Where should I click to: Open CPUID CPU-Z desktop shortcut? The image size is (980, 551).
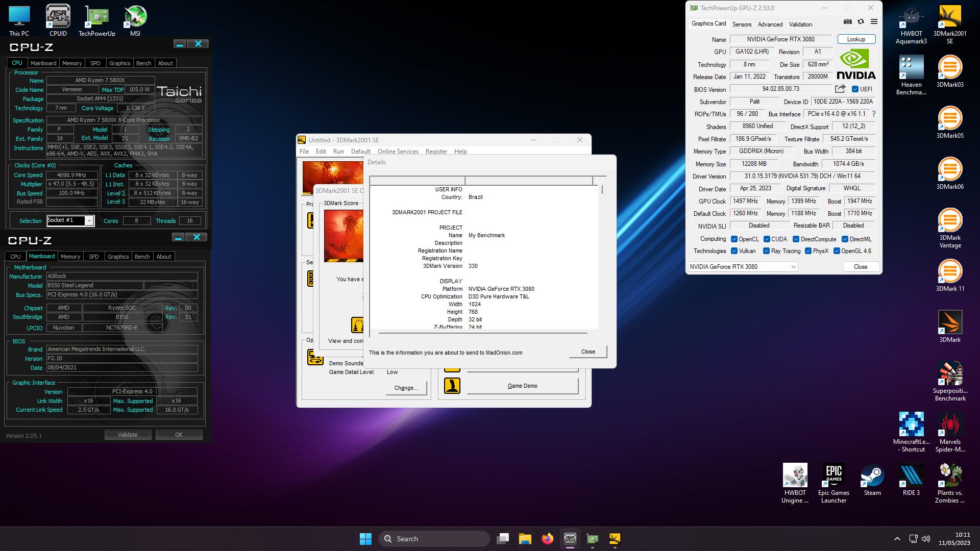coord(58,20)
